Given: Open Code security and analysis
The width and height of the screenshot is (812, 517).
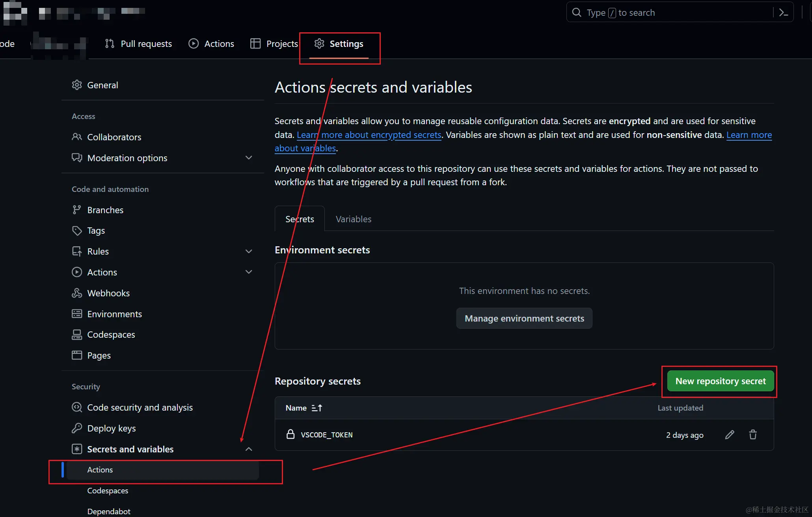Looking at the screenshot, I should [x=140, y=407].
